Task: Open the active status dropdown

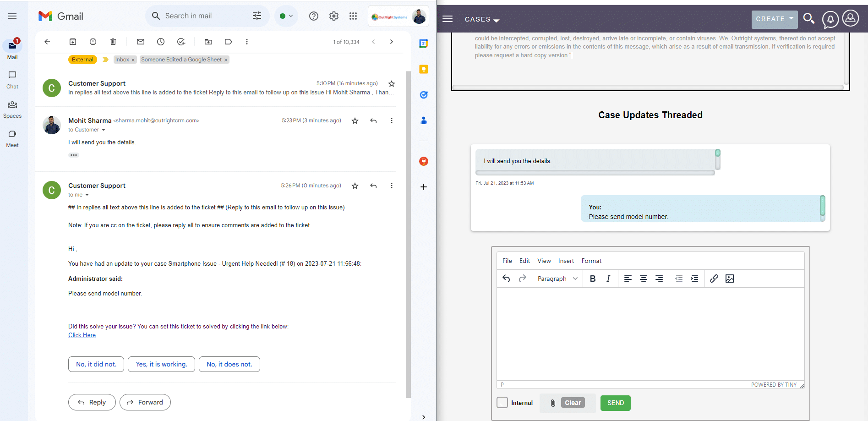Action: (x=286, y=16)
